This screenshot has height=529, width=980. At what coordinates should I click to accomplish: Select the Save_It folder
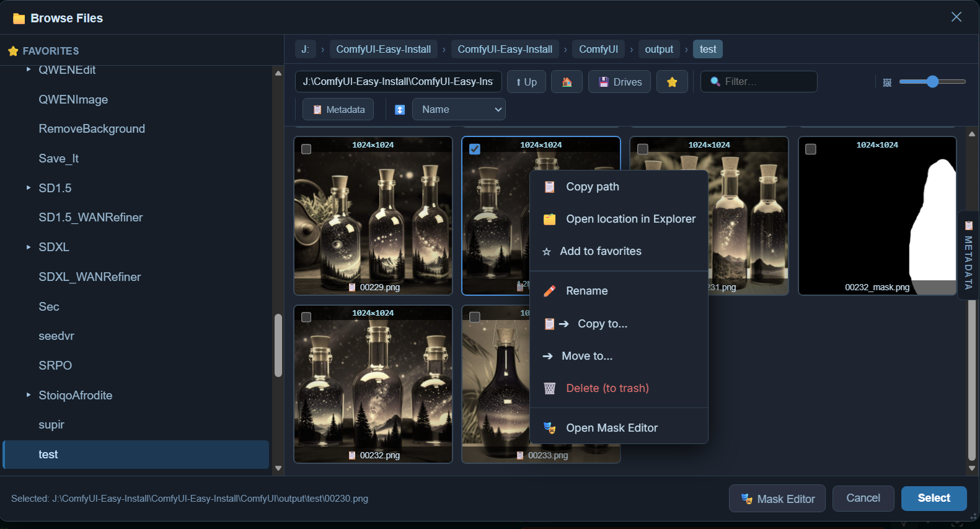59,158
